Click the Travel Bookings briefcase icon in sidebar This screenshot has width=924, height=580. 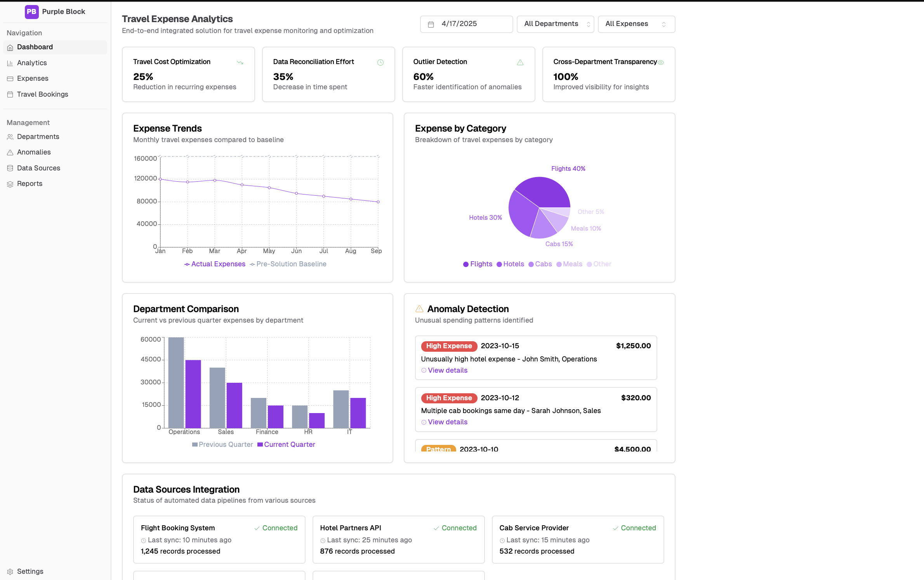10,94
